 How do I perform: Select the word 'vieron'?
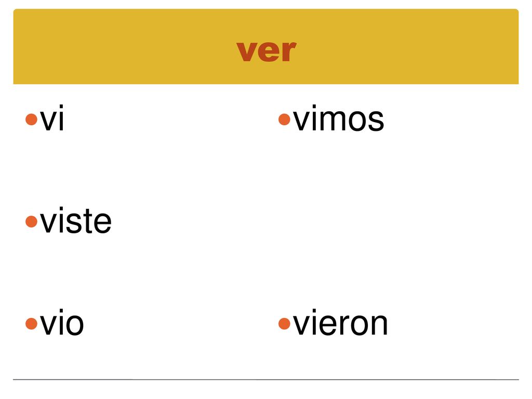(340, 322)
